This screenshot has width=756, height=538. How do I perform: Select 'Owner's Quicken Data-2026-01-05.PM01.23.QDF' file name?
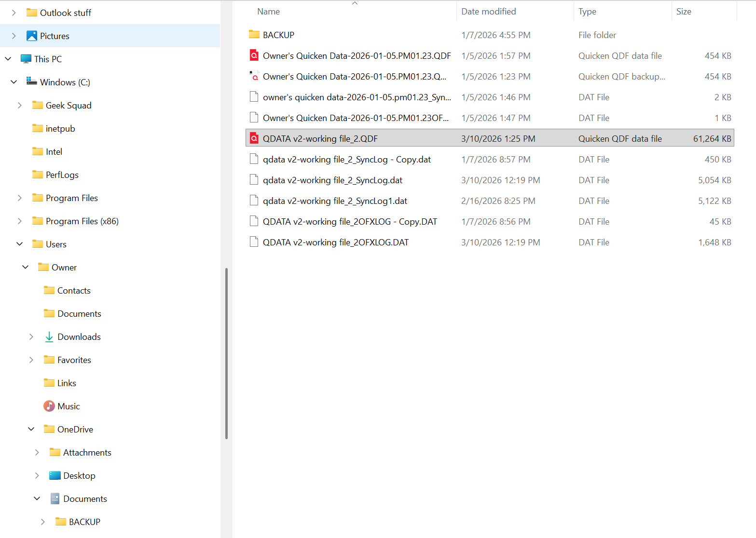357,56
